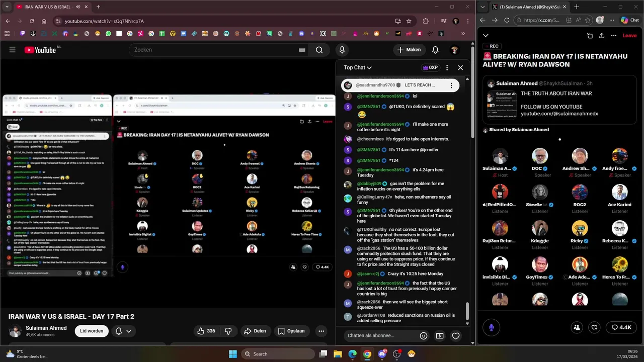The width and height of the screenshot is (644, 362).
Task: Open File Explorer from the taskbar
Action: [x=338, y=354]
